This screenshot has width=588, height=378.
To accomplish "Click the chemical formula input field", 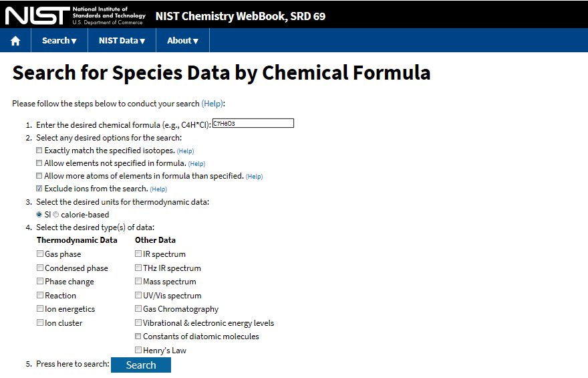I will point(253,123).
